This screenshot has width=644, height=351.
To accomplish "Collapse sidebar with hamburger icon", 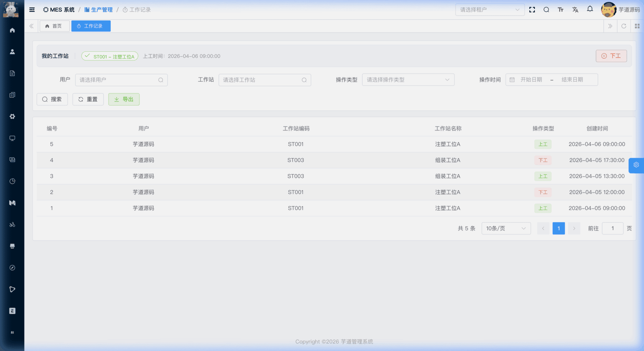I will (x=32, y=10).
